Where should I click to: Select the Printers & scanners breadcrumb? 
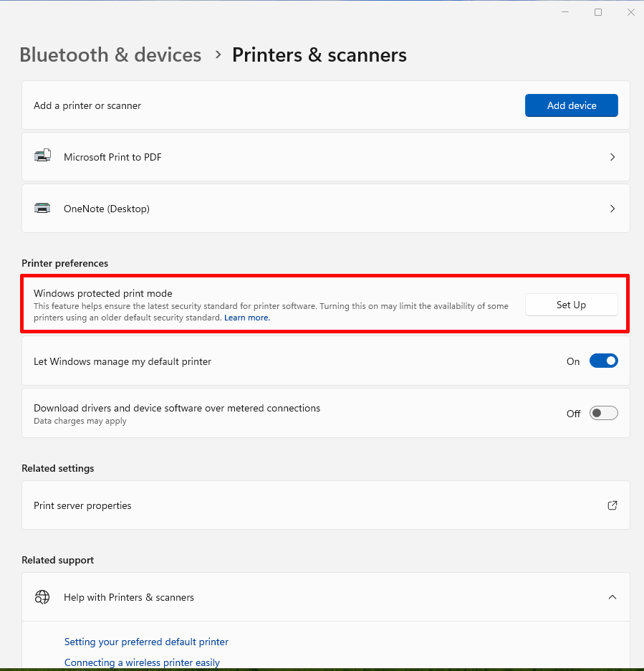tap(319, 54)
